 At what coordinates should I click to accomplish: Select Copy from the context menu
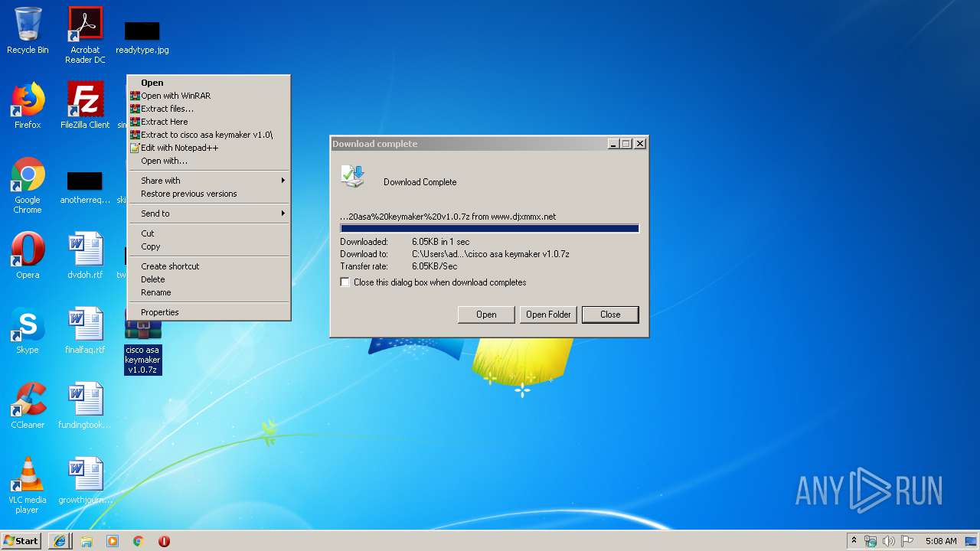click(208, 246)
